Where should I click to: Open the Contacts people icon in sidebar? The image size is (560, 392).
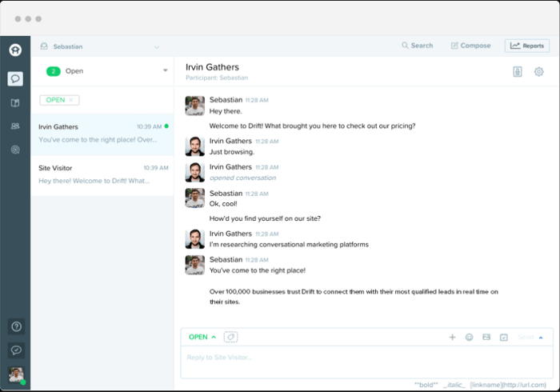point(15,126)
